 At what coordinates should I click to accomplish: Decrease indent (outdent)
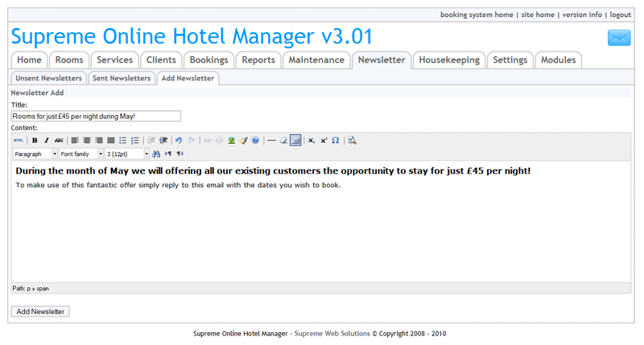151,140
